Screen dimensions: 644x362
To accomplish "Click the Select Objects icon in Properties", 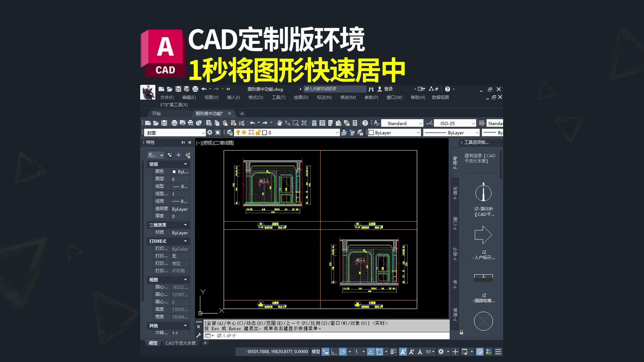I will (178, 155).
